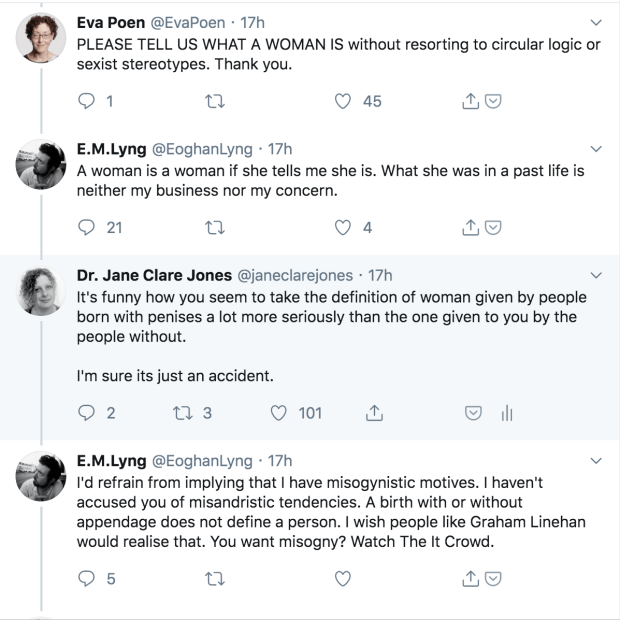Open the @EvaPoen profile handle
The image size is (620, 620).
tap(187, 21)
